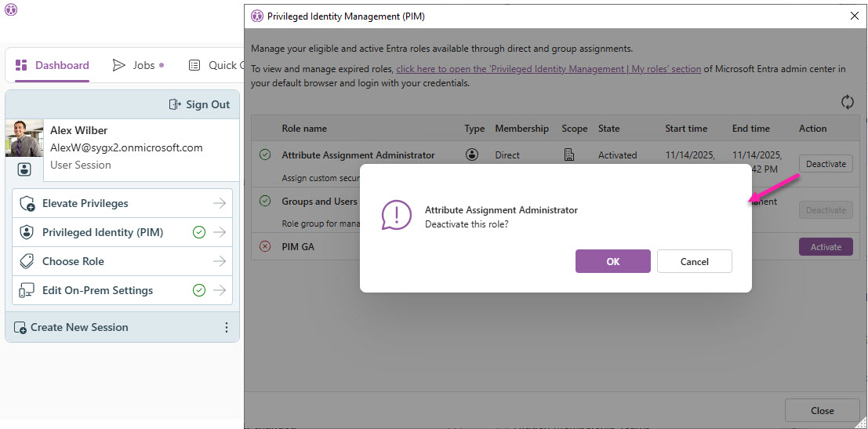Open the session three-dot options menu
This screenshot has width=868, height=429.
227,328
